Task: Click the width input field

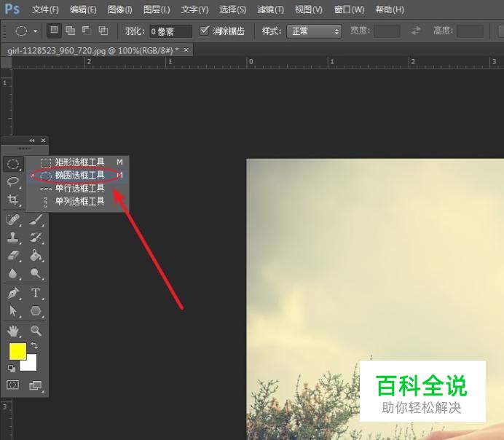Action: point(387,31)
